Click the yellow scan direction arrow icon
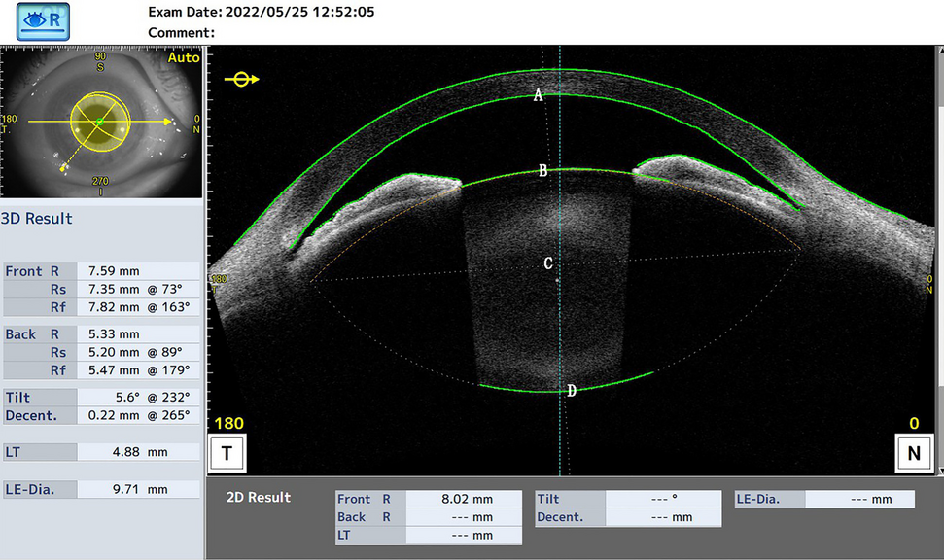 241,79
